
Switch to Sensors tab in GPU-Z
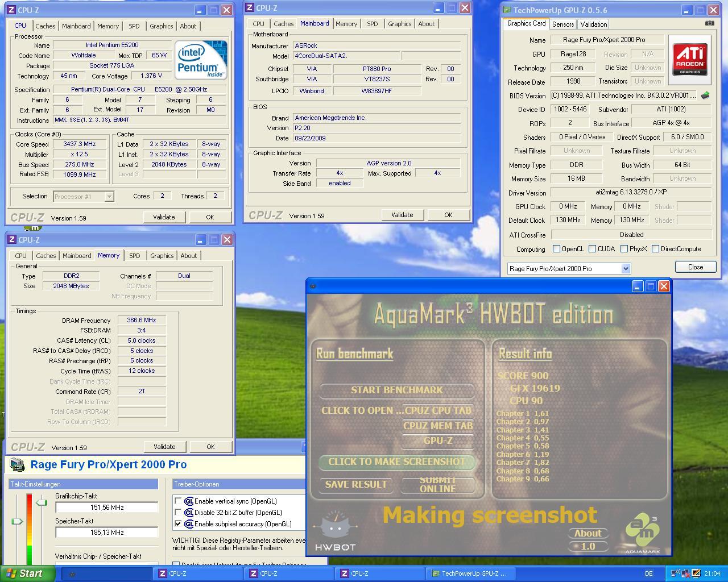click(x=563, y=24)
